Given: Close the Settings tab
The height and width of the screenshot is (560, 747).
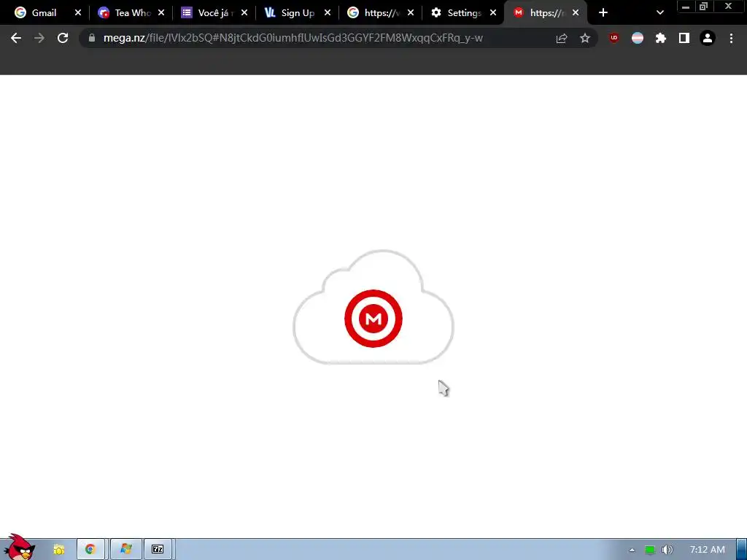Looking at the screenshot, I should tap(493, 13).
